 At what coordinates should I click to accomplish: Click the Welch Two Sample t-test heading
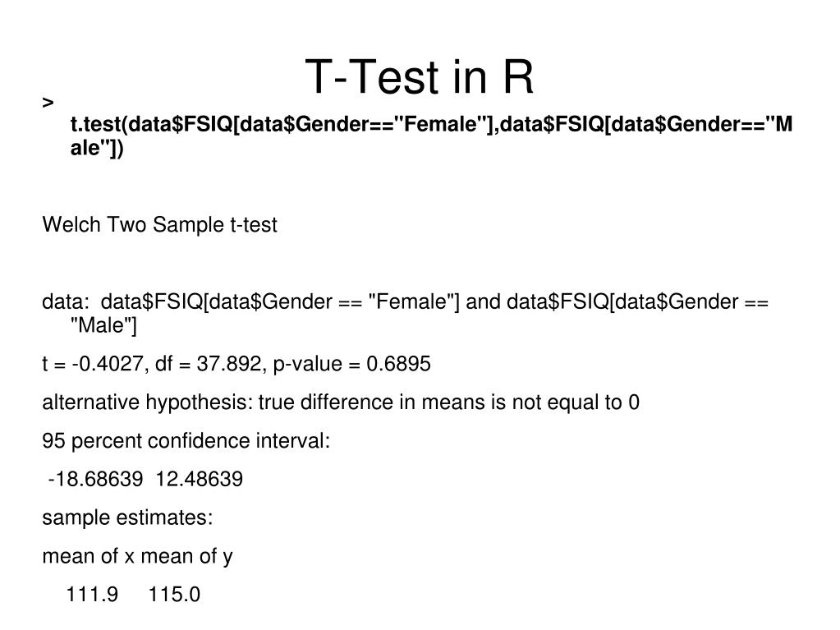tap(159, 224)
